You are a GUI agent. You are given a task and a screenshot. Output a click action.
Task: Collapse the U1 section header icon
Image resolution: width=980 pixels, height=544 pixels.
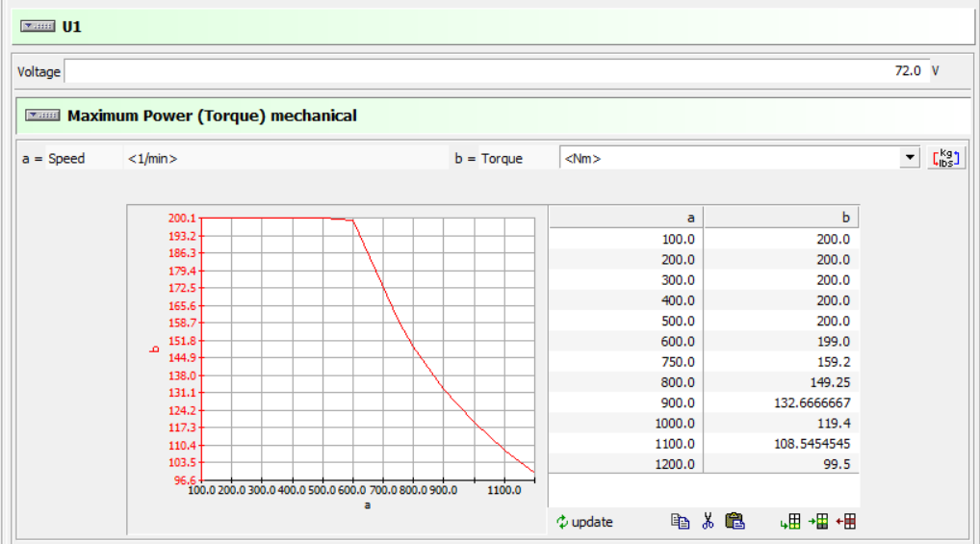click(38, 26)
